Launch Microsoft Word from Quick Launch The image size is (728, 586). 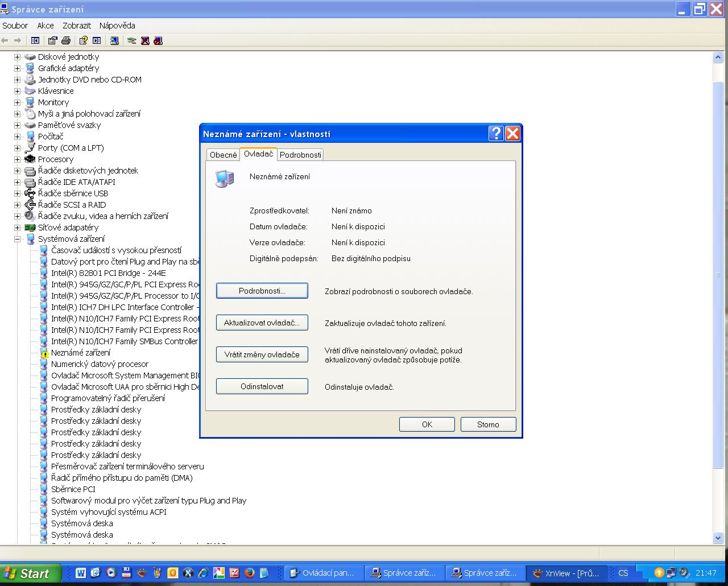(x=81, y=573)
